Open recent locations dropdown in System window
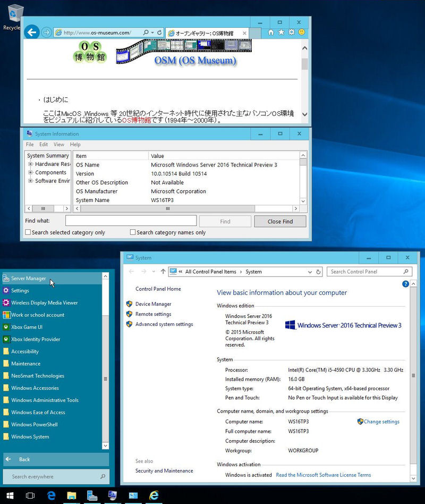Screen dimensions: 425x504 coord(154,272)
